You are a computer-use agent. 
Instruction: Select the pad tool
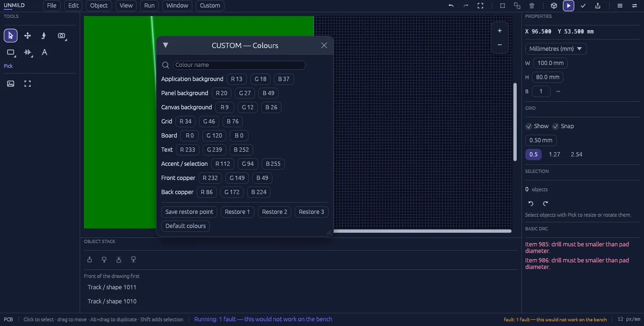click(x=61, y=36)
